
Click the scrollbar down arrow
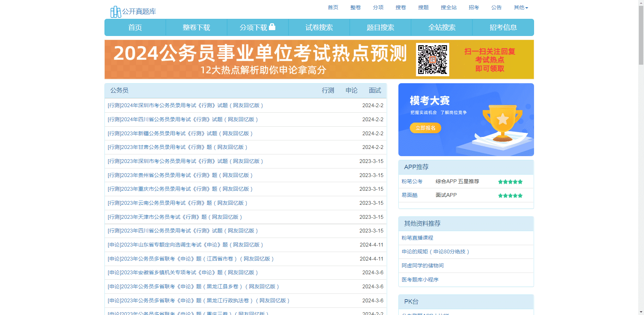pyautogui.click(x=641, y=312)
